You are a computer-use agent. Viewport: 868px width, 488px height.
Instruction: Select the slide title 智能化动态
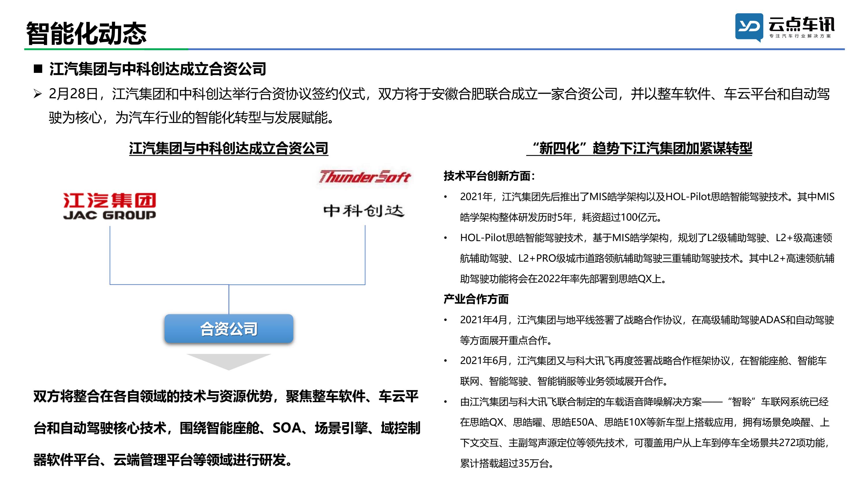coord(86,33)
